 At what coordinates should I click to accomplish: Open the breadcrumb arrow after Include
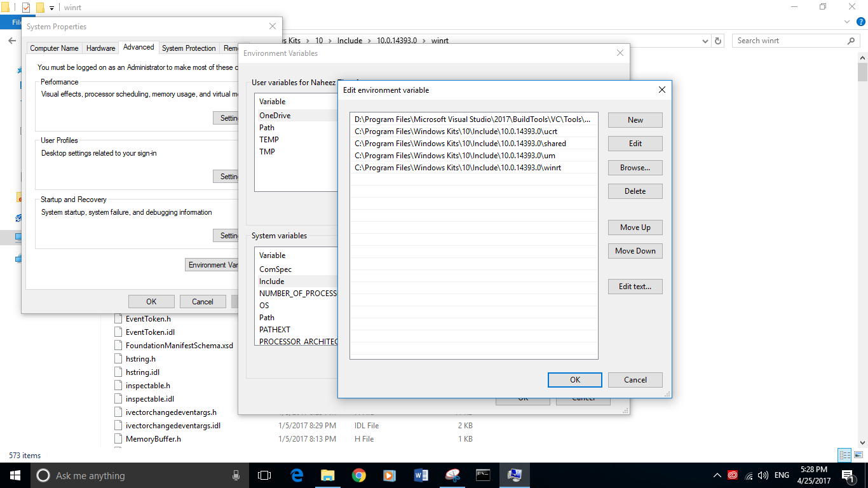point(370,41)
